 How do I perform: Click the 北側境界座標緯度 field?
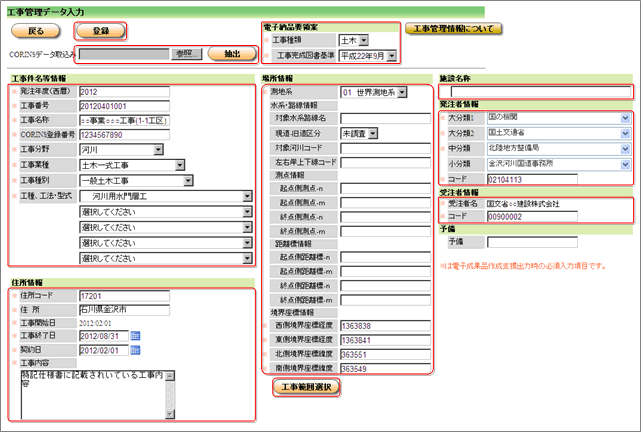point(385,354)
